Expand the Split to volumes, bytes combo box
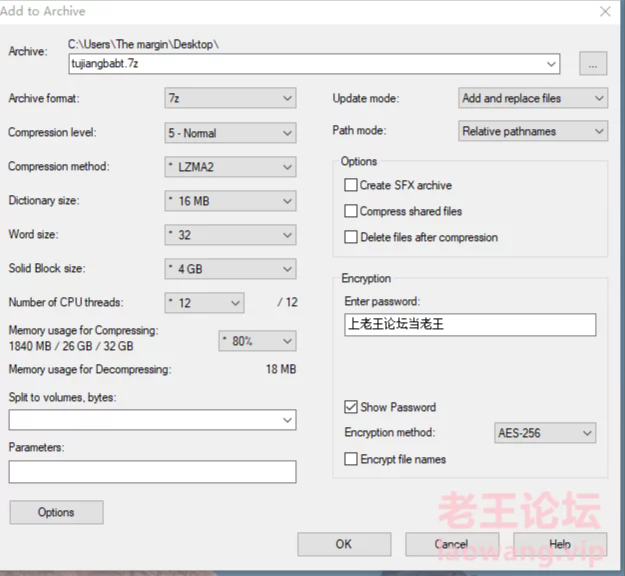Image resolution: width=625 pixels, height=576 pixels. (287, 420)
